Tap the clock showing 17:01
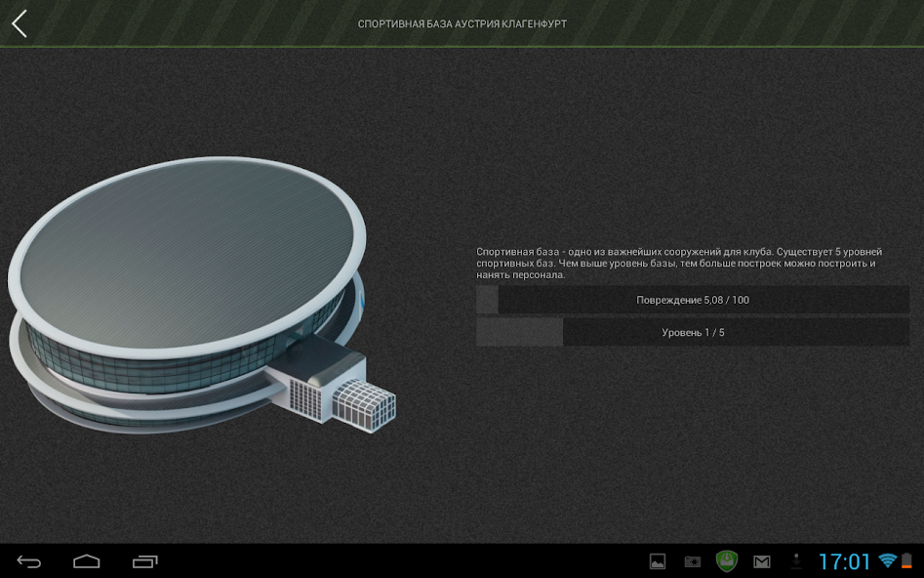Screen dimensions: 924x578 point(845,560)
